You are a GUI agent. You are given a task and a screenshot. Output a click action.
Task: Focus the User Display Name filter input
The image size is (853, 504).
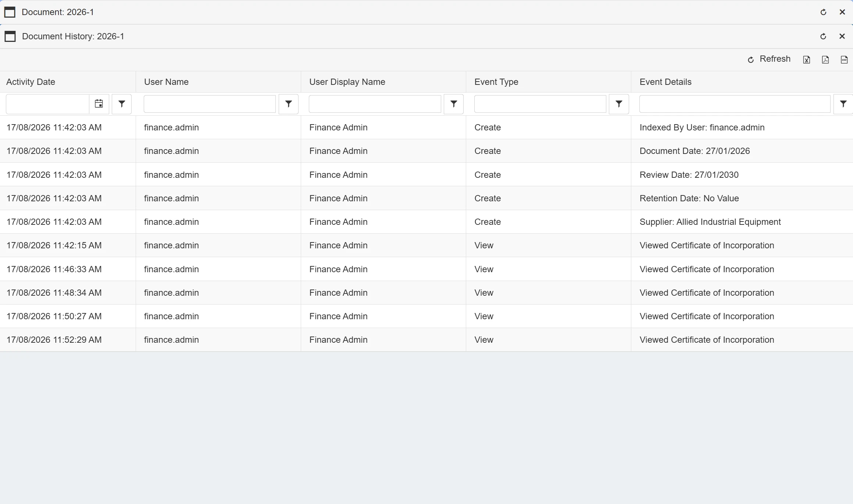point(375,104)
